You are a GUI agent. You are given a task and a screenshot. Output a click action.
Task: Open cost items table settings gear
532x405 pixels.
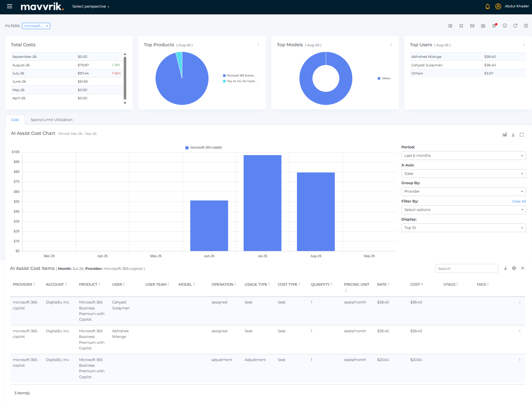514,268
